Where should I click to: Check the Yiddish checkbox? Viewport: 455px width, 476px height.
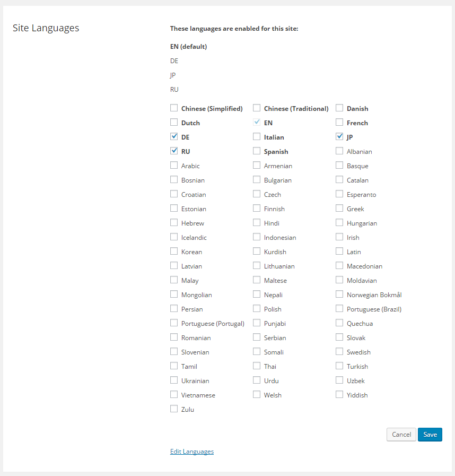339,395
